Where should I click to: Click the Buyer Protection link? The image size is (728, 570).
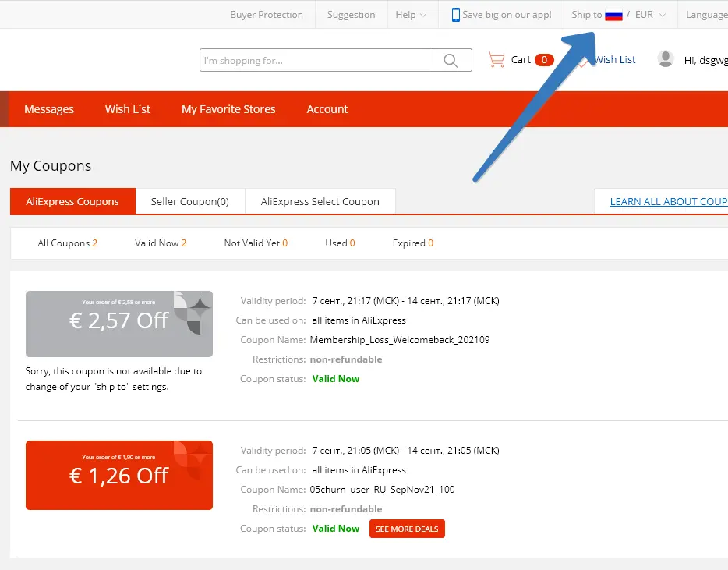pyautogui.click(x=267, y=15)
